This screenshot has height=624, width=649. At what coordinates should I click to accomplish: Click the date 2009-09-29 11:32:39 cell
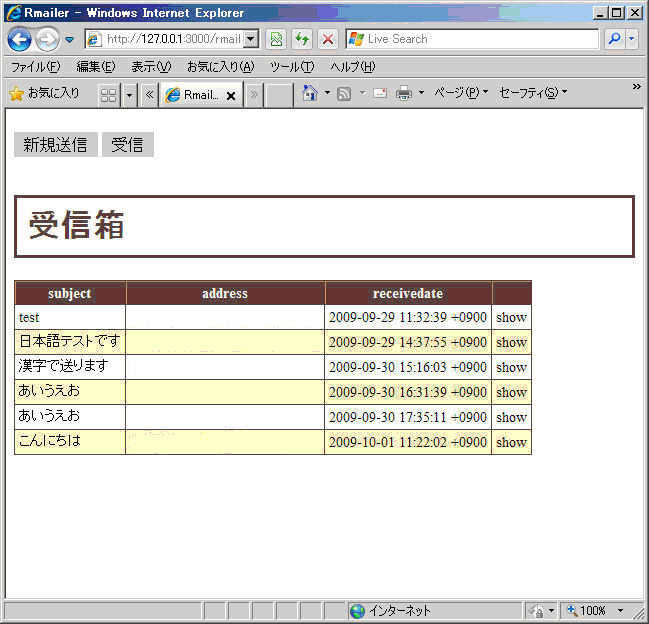(x=408, y=317)
